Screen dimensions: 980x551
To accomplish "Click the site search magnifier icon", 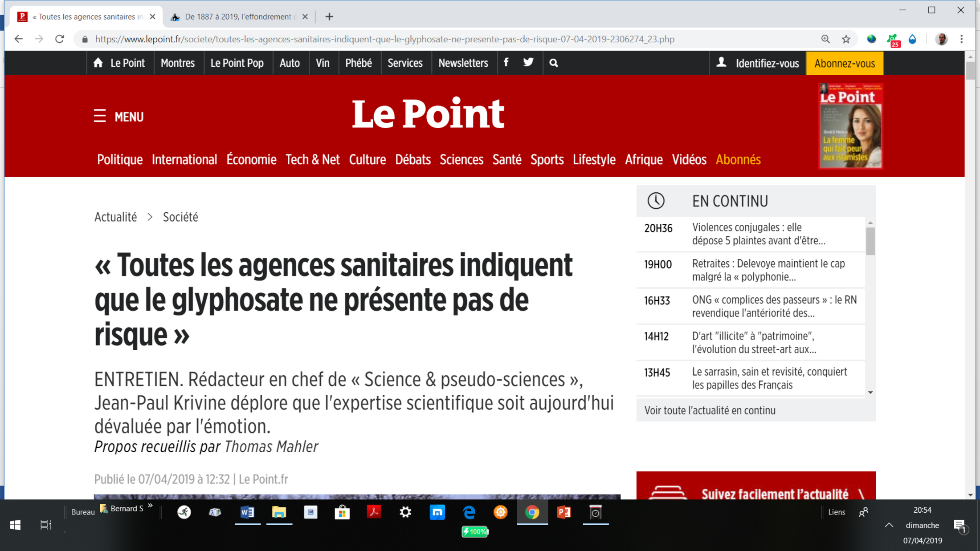I will pyautogui.click(x=553, y=63).
